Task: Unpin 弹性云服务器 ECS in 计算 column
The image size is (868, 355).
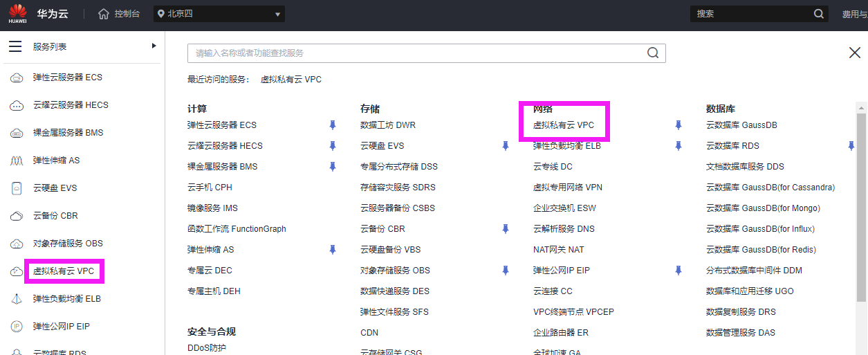Action: click(333, 125)
